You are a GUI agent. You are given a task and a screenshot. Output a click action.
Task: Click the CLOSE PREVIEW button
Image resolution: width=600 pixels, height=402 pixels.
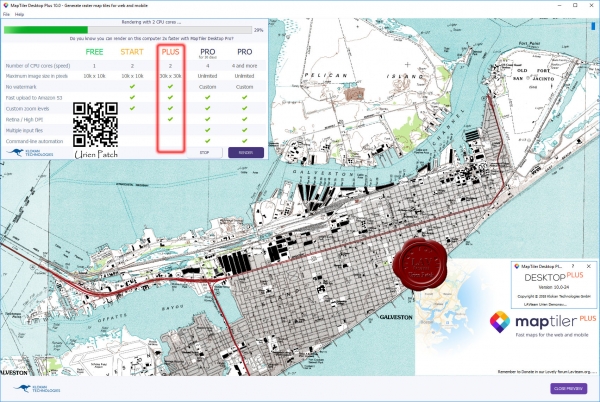569,389
